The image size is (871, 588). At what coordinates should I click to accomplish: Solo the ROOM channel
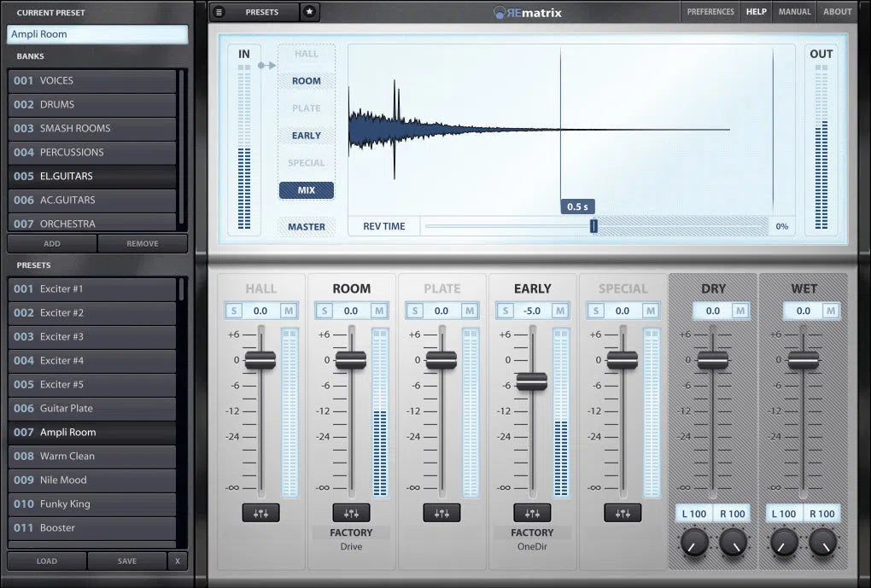pos(324,311)
